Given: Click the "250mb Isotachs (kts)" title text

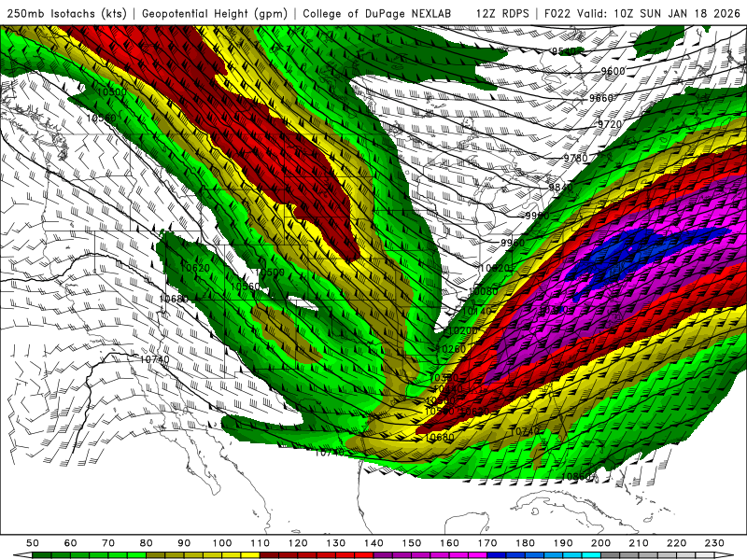Looking at the screenshot, I should click(x=66, y=14).
